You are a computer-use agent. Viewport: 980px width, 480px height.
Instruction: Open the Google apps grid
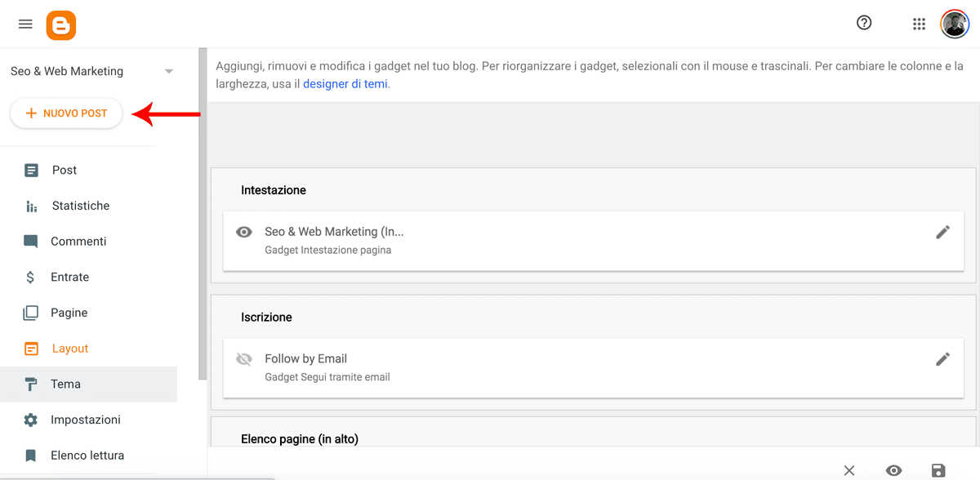pyautogui.click(x=919, y=24)
